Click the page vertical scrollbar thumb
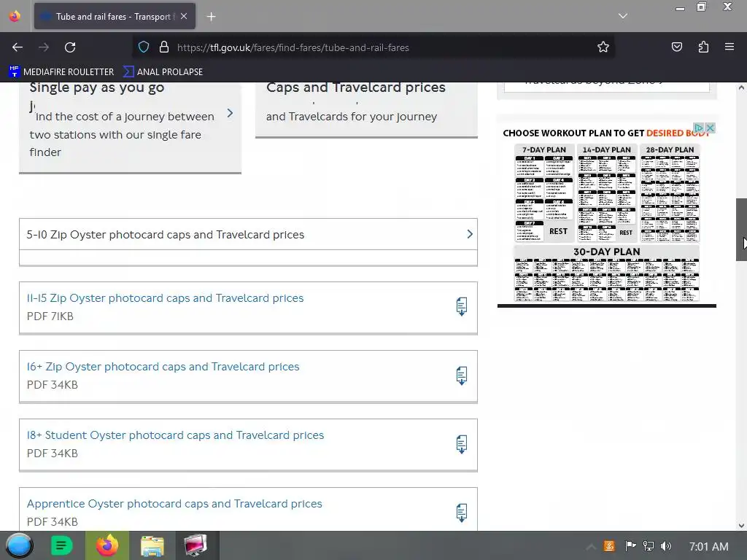The width and height of the screenshot is (747, 560). (x=741, y=230)
